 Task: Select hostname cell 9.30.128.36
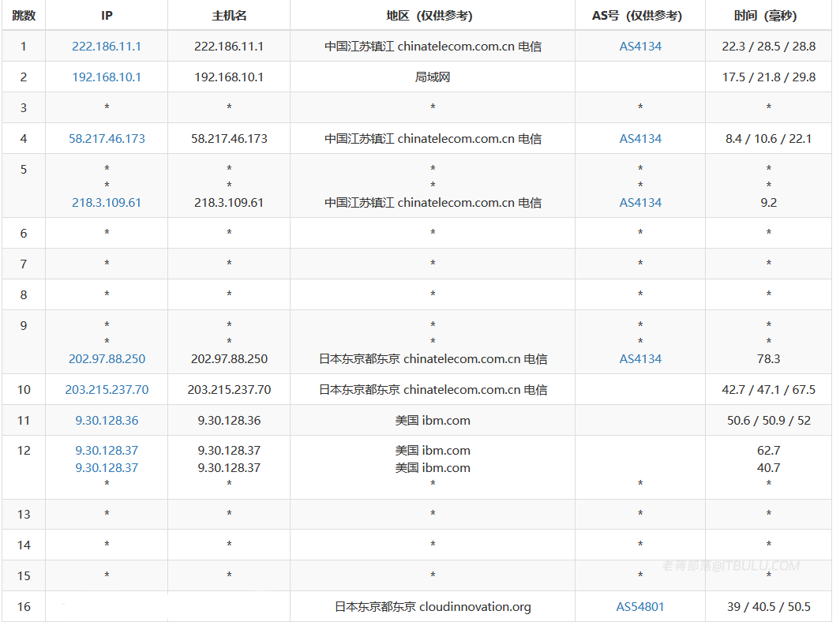229,421
